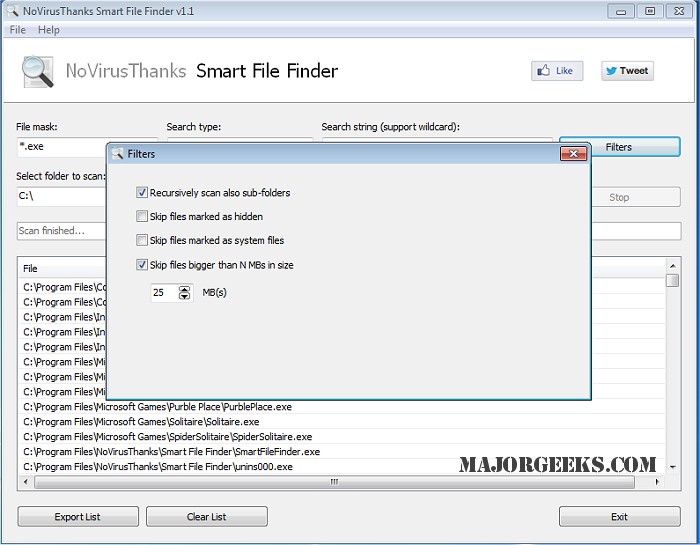Image resolution: width=700 pixels, height=545 pixels.
Task: Click the vertical scrollbar thumb
Action: tap(672, 280)
